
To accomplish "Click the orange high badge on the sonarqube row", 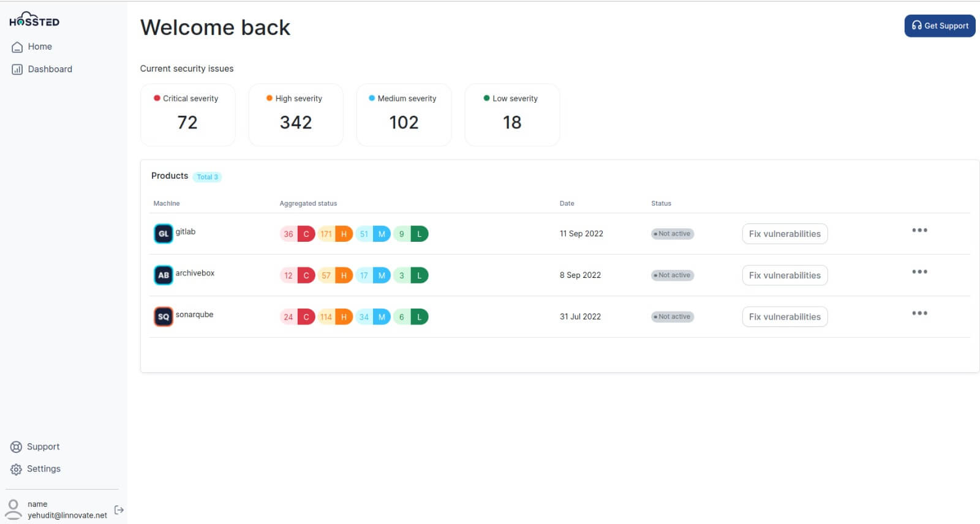I will [344, 317].
